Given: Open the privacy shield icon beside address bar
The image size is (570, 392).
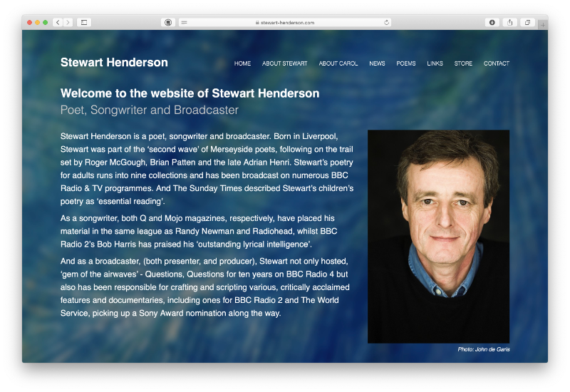Looking at the screenshot, I should click(x=168, y=23).
